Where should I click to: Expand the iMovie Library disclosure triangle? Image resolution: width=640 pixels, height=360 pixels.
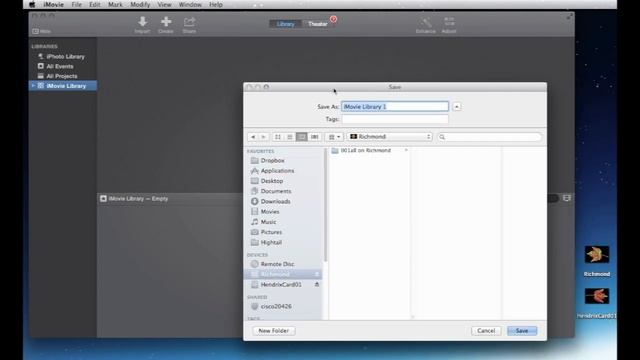tap(33, 86)
